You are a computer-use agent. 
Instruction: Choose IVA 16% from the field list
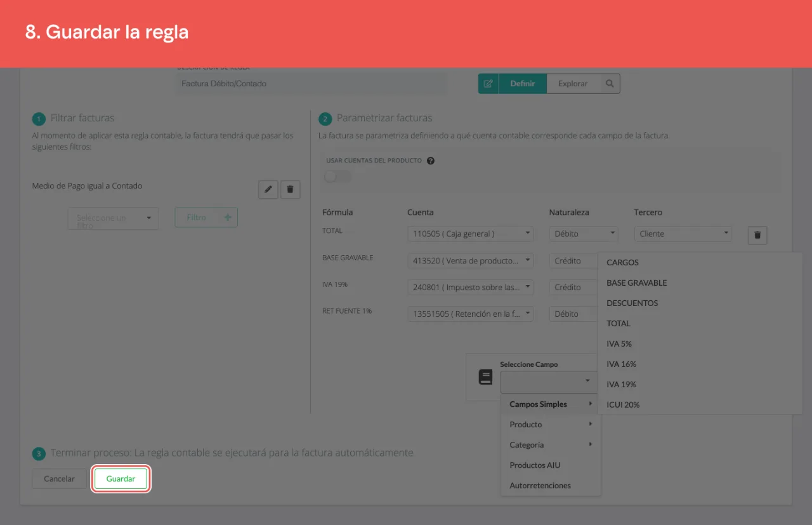700,364
